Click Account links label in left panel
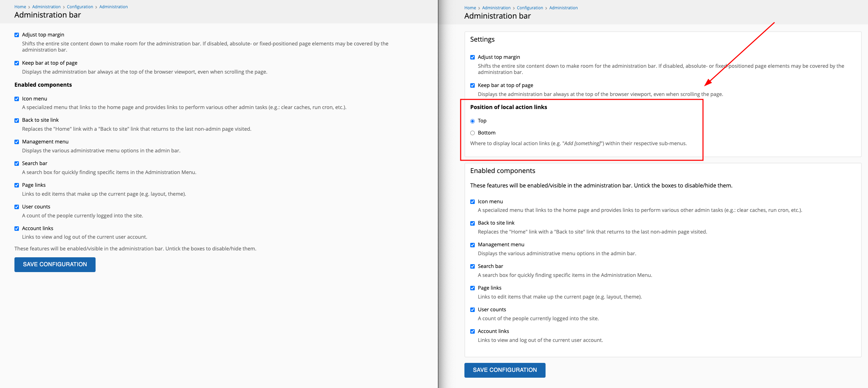The height and width of the screenshot is (388, 868). (x=37, y=228)
